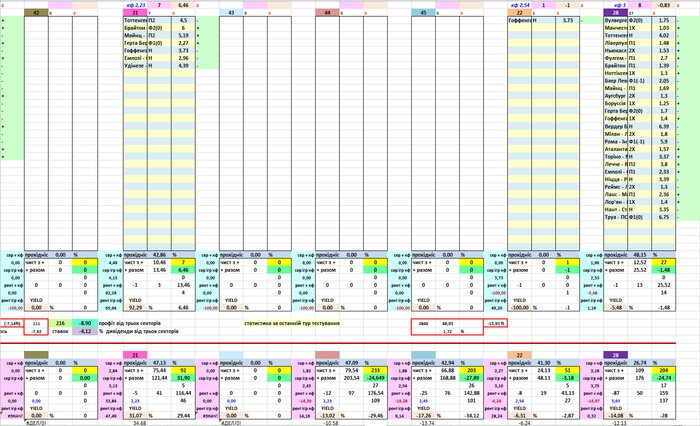This screenshot has width=700, height=426.
Task: Select the odds value 3,95
Action: pos(664,209)
